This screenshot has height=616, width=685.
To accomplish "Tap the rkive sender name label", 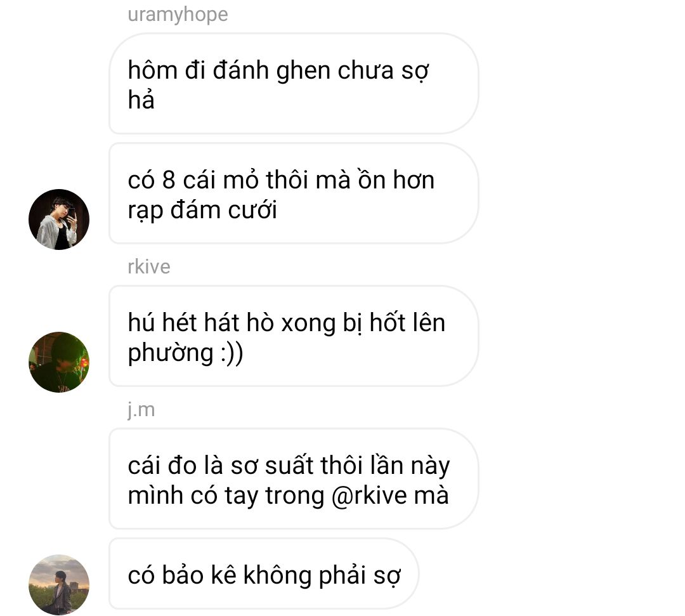I will click(149, 266).
